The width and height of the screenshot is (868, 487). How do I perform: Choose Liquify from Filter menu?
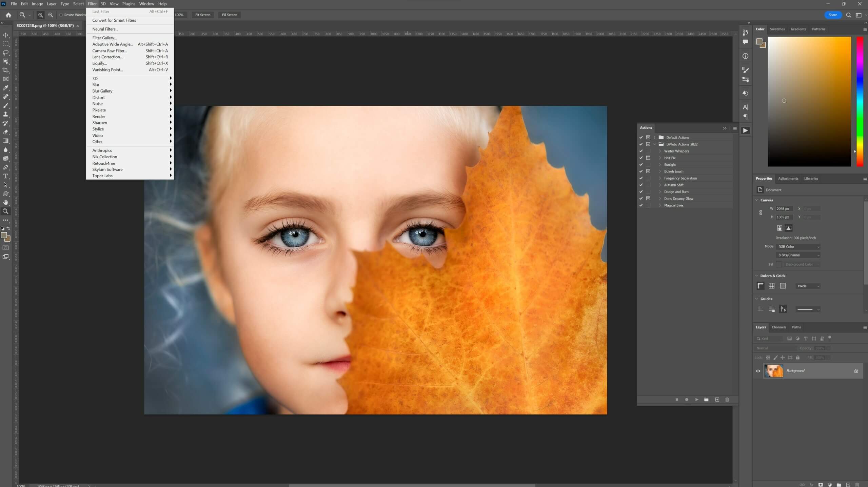coord(130,63)
